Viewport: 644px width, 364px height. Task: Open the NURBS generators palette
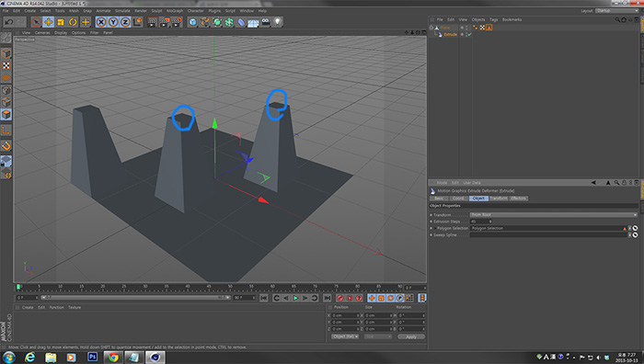[x=217, y=22]
